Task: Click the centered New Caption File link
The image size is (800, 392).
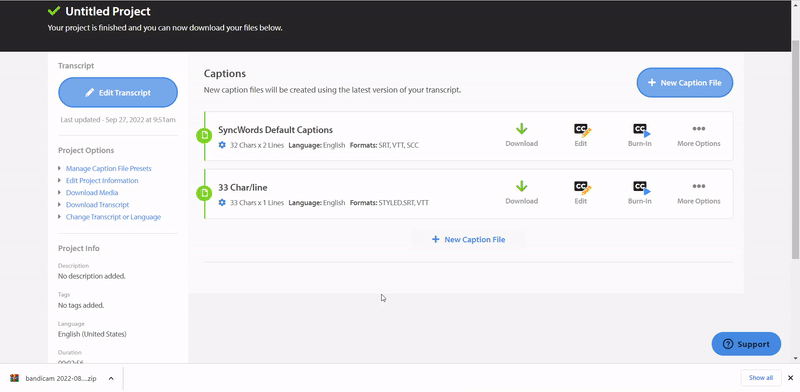Action: click(x=468, y=239)
